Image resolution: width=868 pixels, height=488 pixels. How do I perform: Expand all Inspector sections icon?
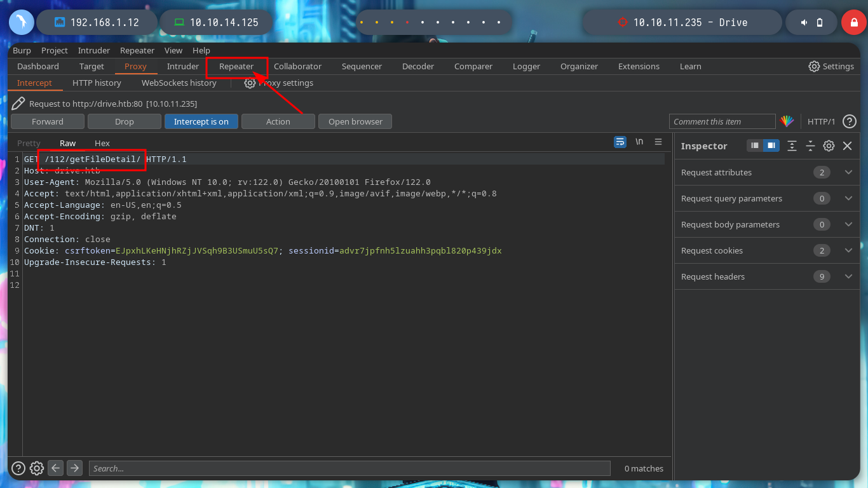[792, 146]
